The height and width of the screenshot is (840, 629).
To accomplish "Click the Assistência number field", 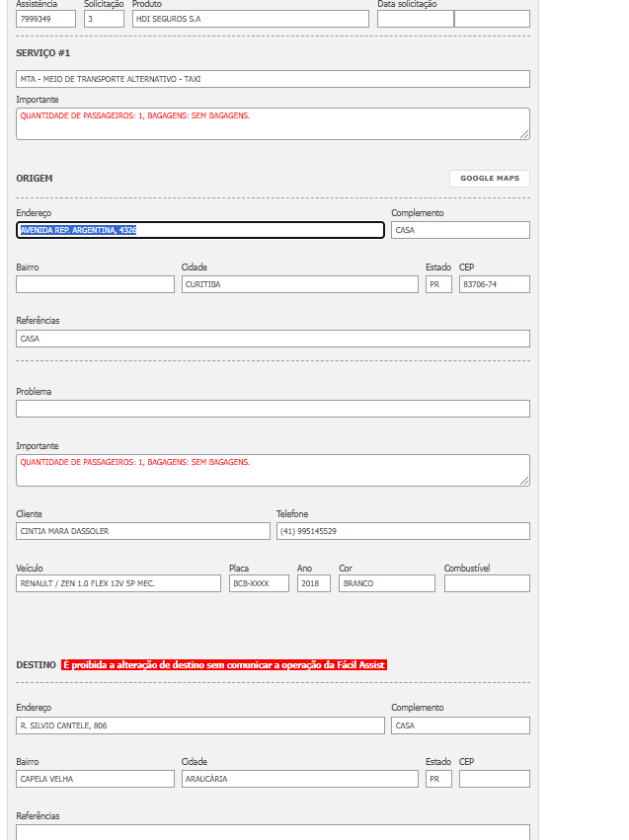I will point(46,19).
